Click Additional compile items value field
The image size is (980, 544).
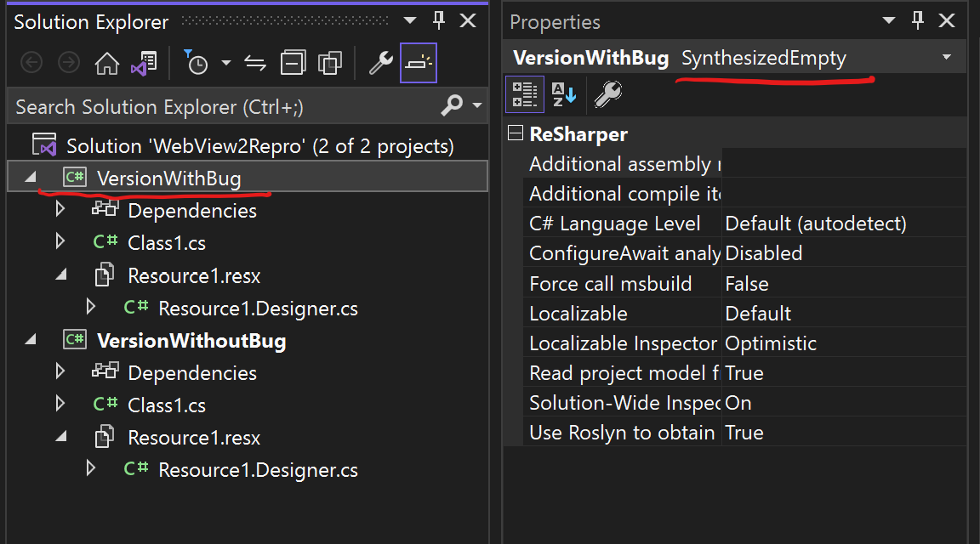tap(844, 194)
